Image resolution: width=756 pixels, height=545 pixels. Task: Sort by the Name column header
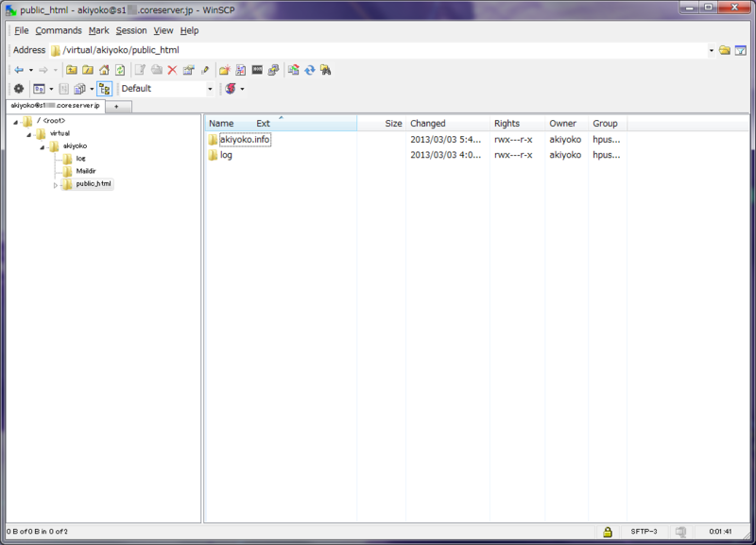point(221,124)
